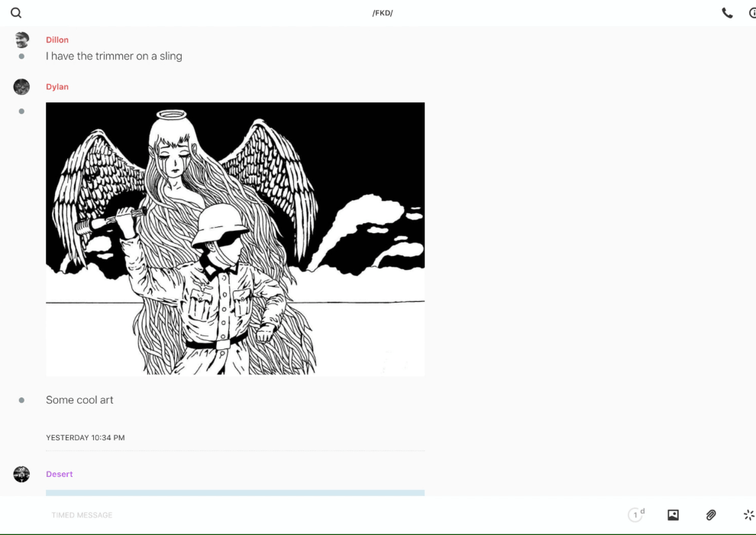Click Dillon's profile avatar

(21, 40)
